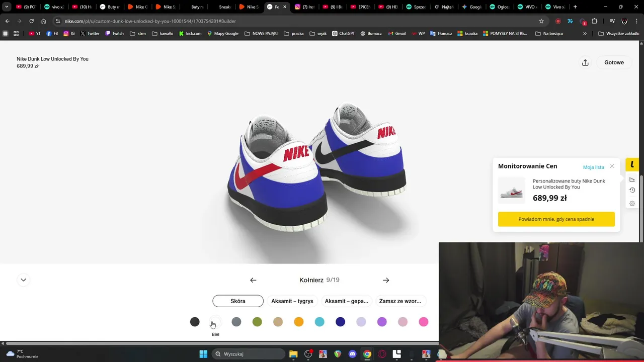Switch to the EPICENTRUM tab
Screen dimensions: 644x362
tap(360, 7)
